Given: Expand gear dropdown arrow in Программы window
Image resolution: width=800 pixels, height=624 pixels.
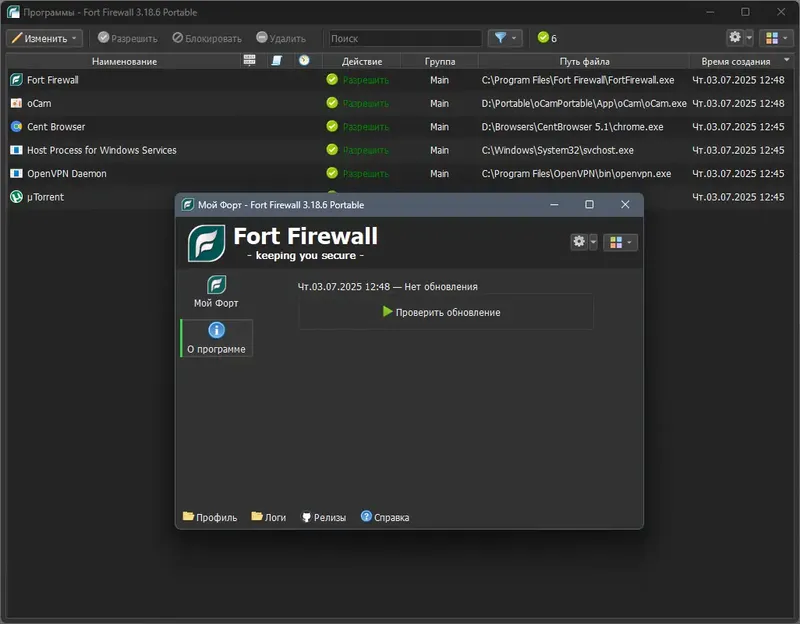Looking at the screenshot, I should click(x=749, y=38).
